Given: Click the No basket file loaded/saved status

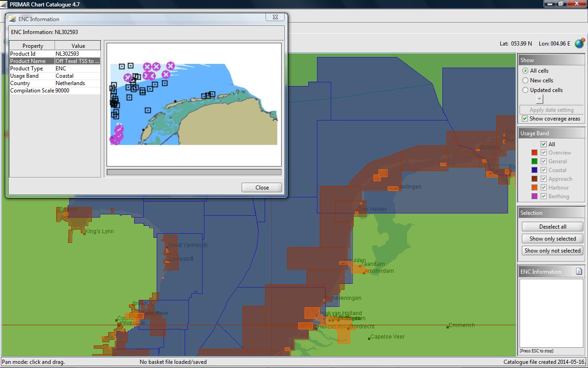Looking at the screenshot, I should point(173,362).
